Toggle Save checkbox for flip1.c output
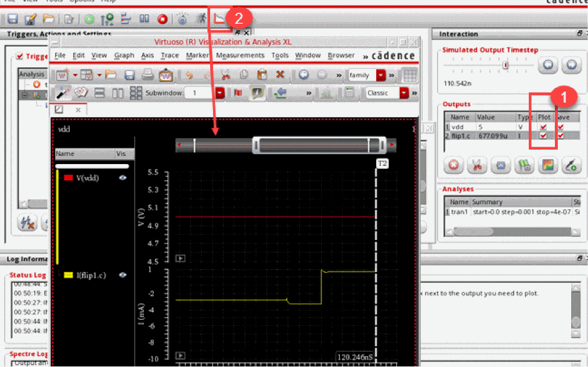 tap(561, 136)
